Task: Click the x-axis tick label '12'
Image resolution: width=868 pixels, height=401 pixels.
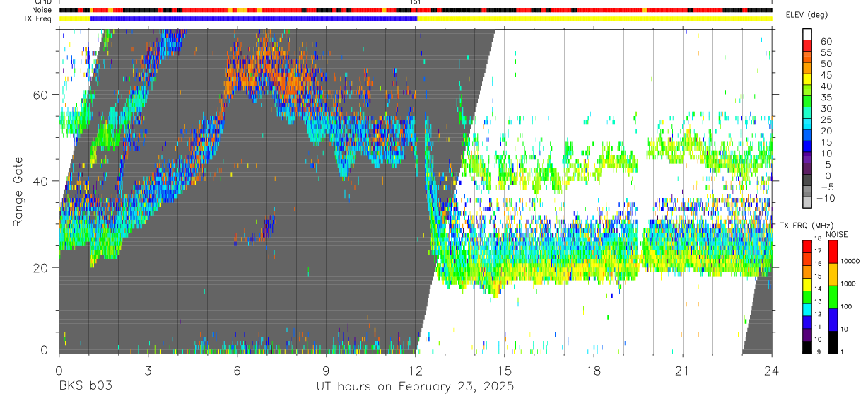Action: coord(416,371)
